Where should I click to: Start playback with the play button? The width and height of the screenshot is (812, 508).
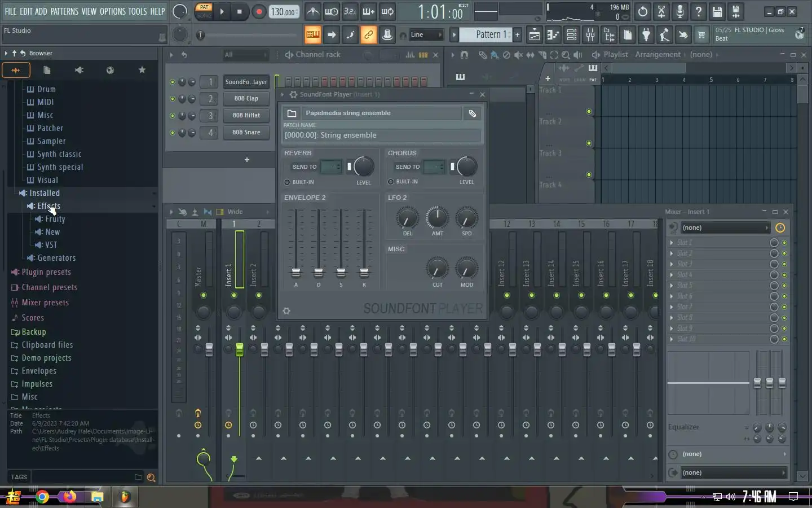point(222,11)
